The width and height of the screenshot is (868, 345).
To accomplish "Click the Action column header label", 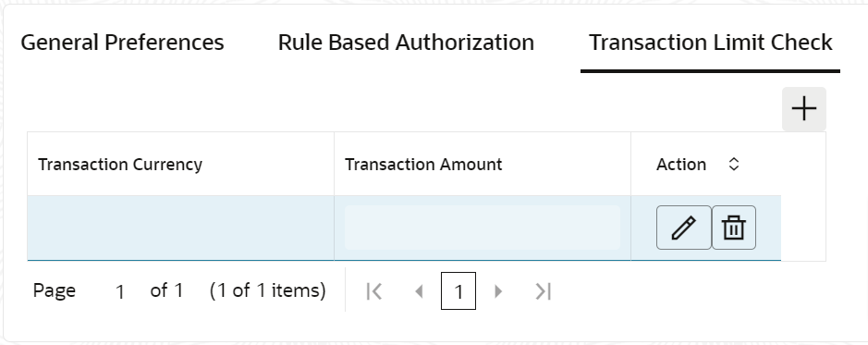I will [x=681, y=165].
